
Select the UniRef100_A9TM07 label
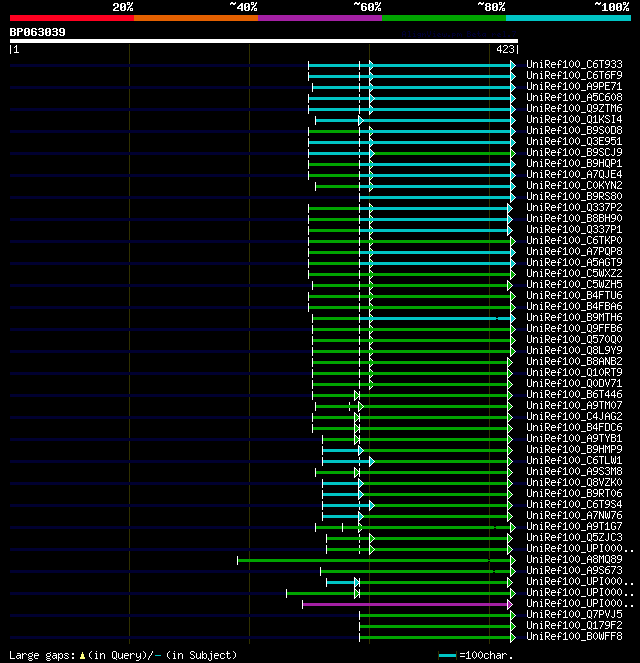pos(574,405)
